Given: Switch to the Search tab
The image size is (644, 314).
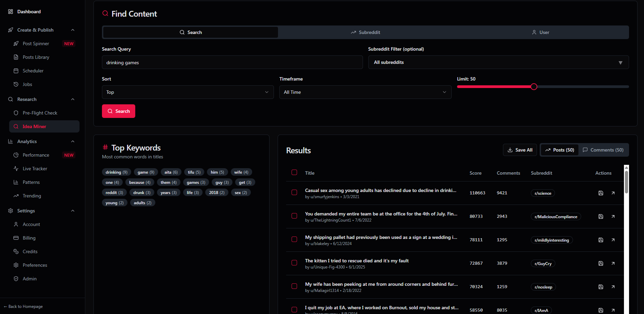Looking at the screenshot, I should [191, 32].
